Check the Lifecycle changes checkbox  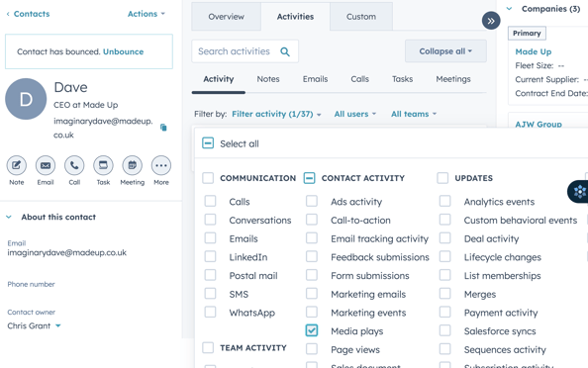tap(445, 256)
